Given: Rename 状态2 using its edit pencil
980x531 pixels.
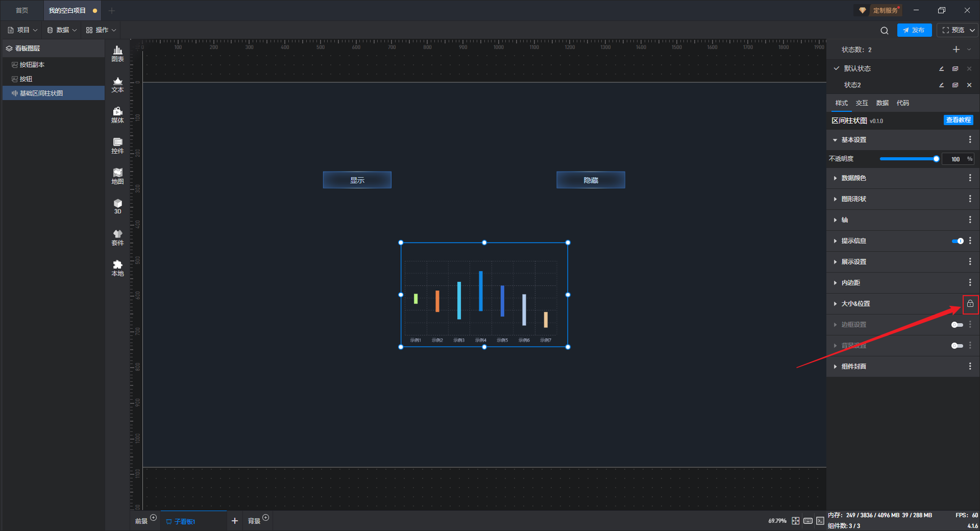Looking at the screenshot, I should point(941,85).
